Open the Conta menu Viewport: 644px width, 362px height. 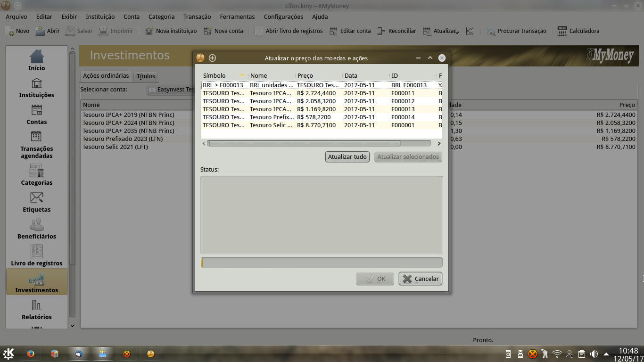point(132,16)
